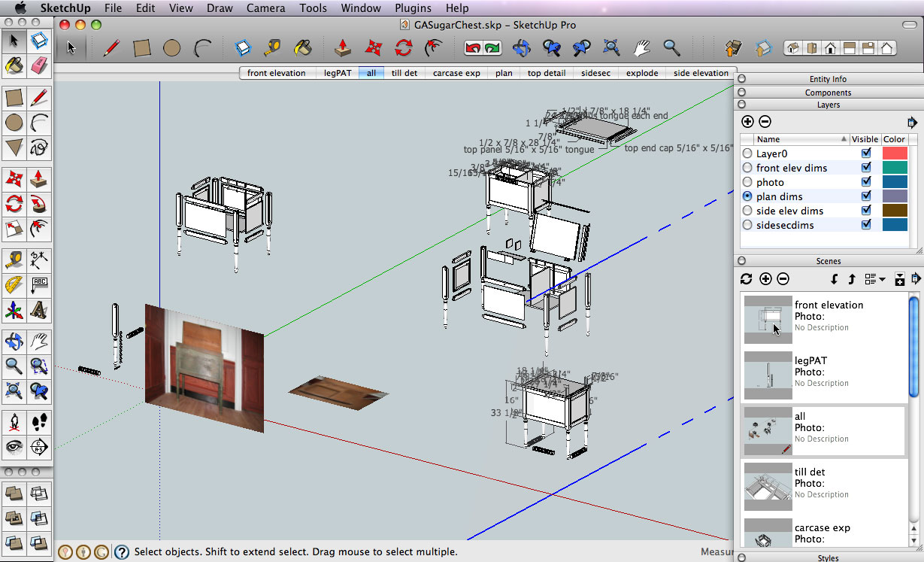Click the Update Scene refresh icon
Image resolution: width=924 pixels, height=562 pixels.
746,279
